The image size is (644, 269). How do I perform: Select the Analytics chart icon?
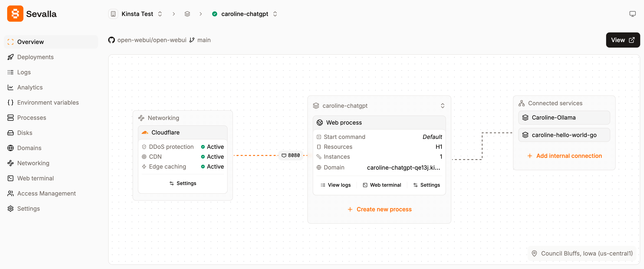tap(10, 87)
